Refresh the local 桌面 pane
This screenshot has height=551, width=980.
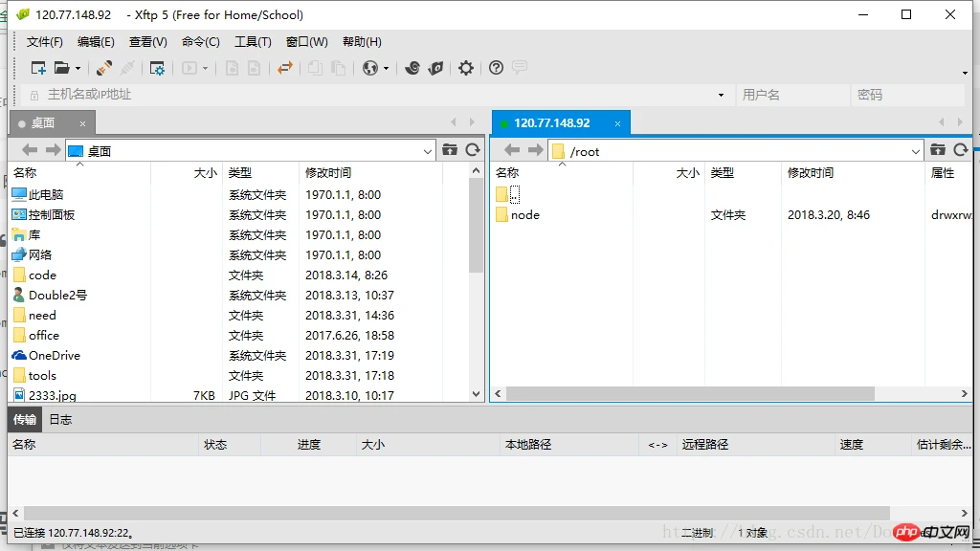click(473, 149)
